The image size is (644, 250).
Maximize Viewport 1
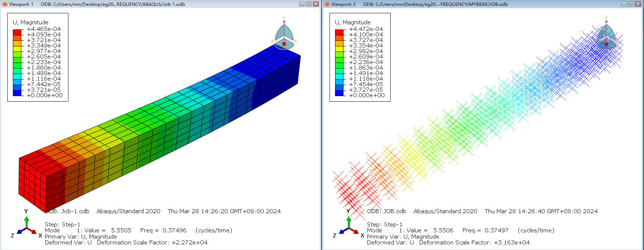pyautogui.click(x=309, y=4)
